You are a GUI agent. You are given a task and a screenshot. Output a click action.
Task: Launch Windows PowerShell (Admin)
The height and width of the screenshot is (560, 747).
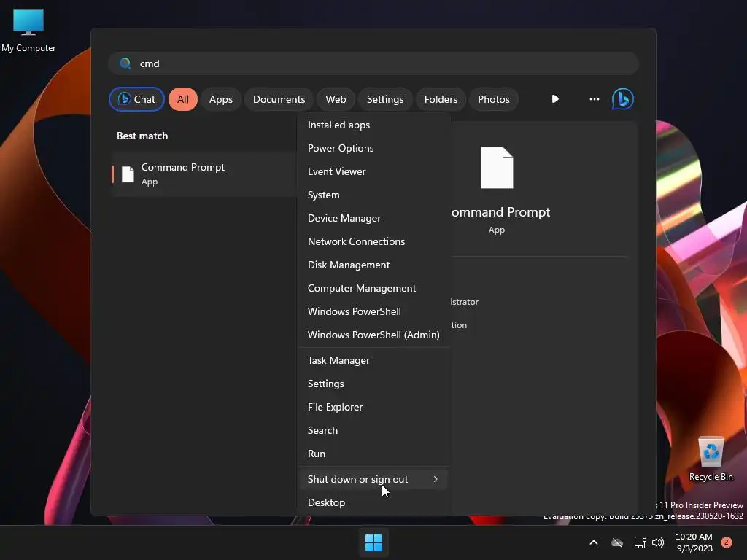(x=373, y=335)
